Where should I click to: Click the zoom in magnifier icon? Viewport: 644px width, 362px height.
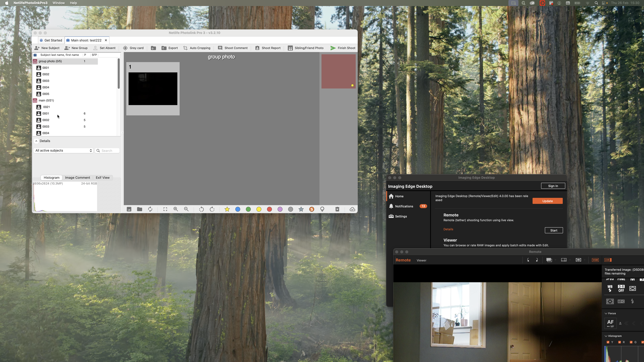(176, 209)
